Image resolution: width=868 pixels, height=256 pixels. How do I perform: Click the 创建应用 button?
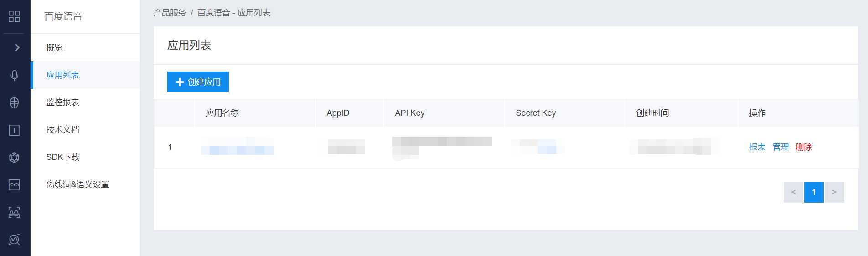[198, 82]
